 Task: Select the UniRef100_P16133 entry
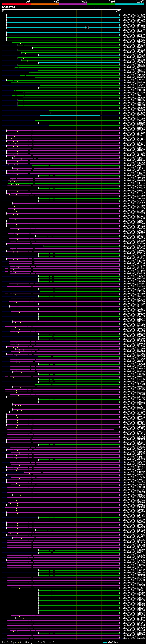[x=133, y=45]
